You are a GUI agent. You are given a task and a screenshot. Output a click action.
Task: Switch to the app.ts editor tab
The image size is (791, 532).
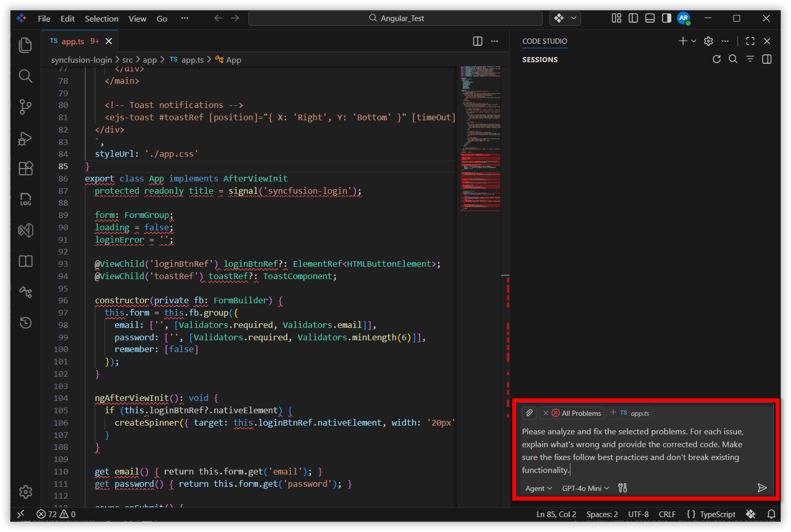(x=72, y=41)
